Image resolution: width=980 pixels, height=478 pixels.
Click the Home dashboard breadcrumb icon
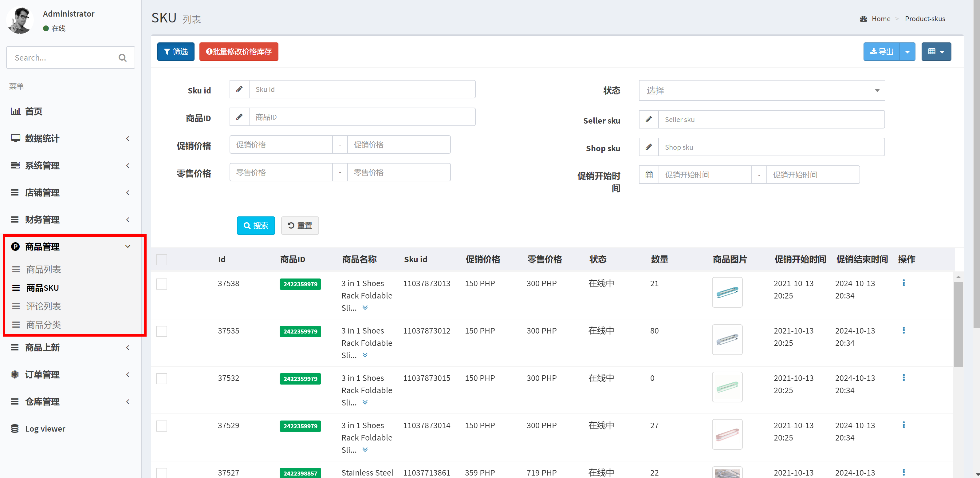click(864, 19)
